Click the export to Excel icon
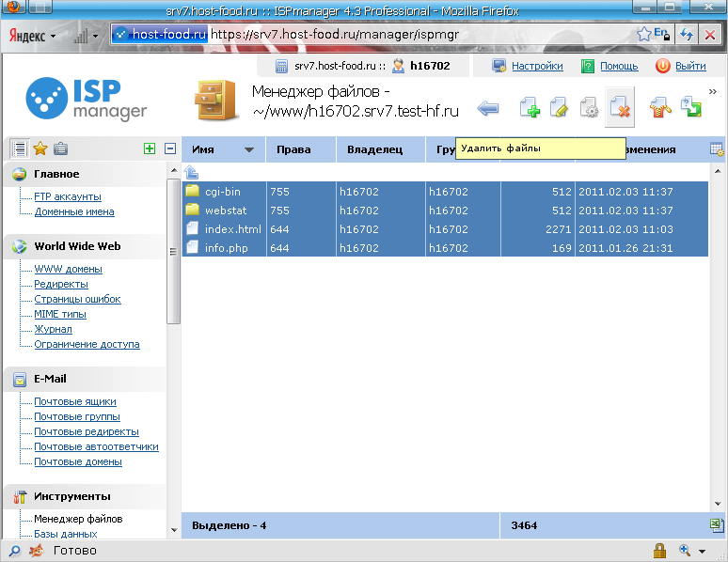Viewport: 728px width, 562px height. tap(717, 525)
